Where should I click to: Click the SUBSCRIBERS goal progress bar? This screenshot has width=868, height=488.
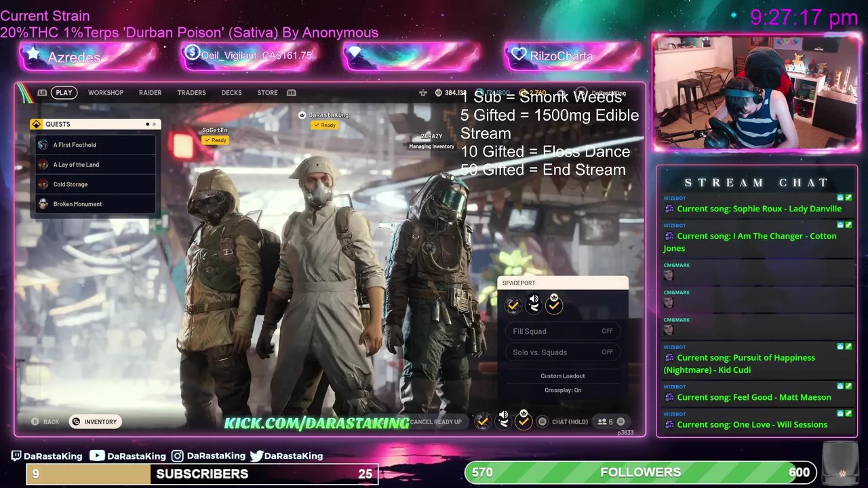pyautogui.click(x=202, y=474)
